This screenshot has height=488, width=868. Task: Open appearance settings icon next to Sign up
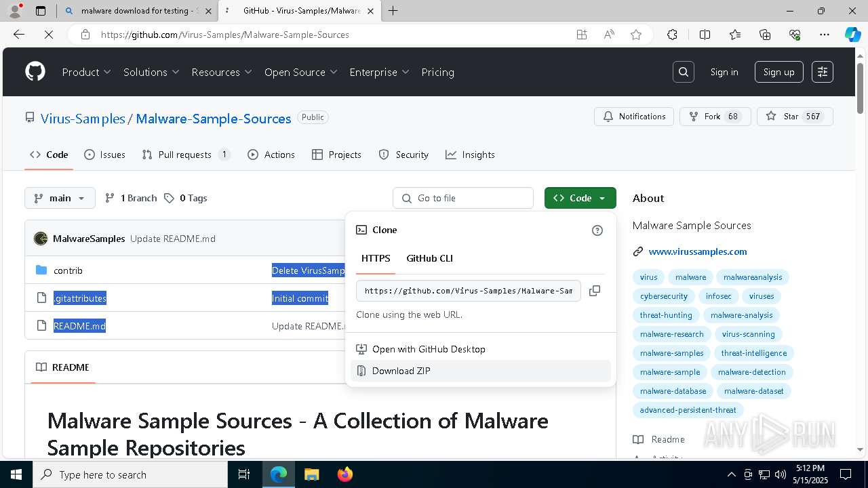click(823, 72)
